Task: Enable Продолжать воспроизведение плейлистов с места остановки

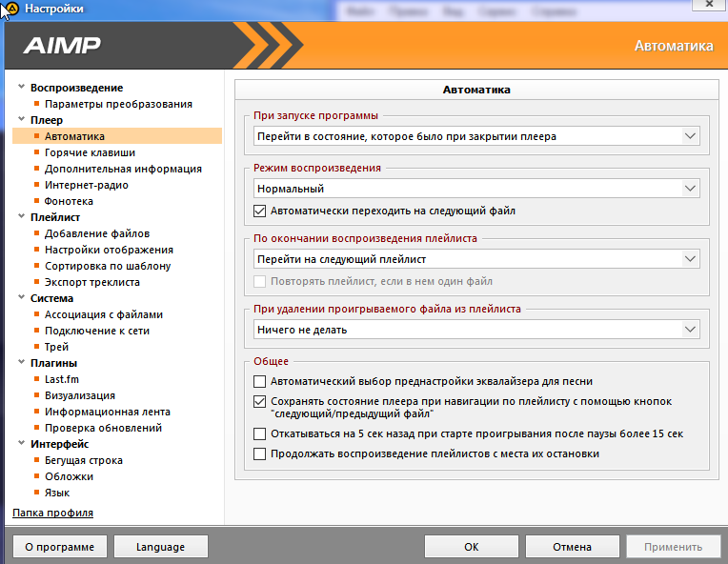Action: tap(259, 454)
